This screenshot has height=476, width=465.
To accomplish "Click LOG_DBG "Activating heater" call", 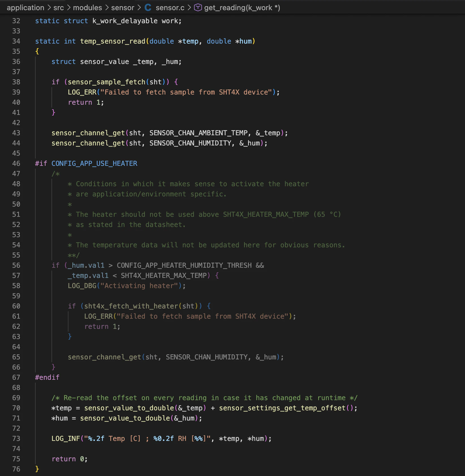I will pos(127,286).
